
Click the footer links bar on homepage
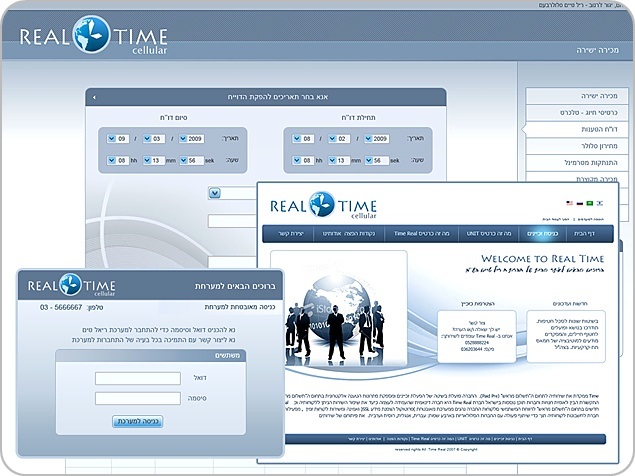[445, 439]
